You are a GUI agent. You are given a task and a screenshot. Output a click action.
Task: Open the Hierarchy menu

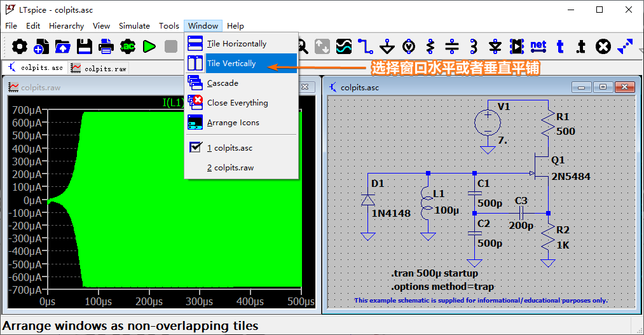coord(66,26)
